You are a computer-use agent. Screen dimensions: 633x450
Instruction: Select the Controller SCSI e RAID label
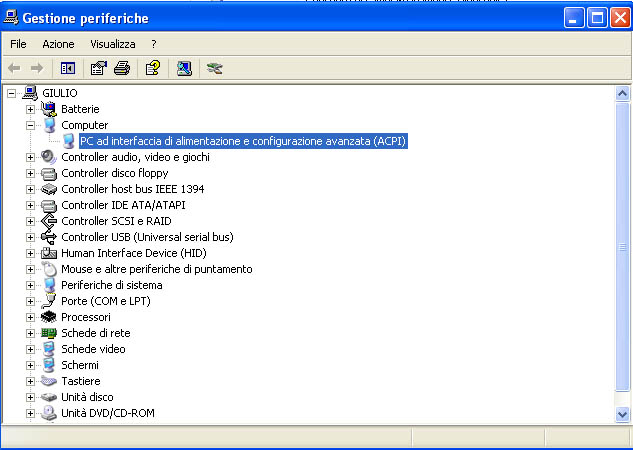click(116, 221)
